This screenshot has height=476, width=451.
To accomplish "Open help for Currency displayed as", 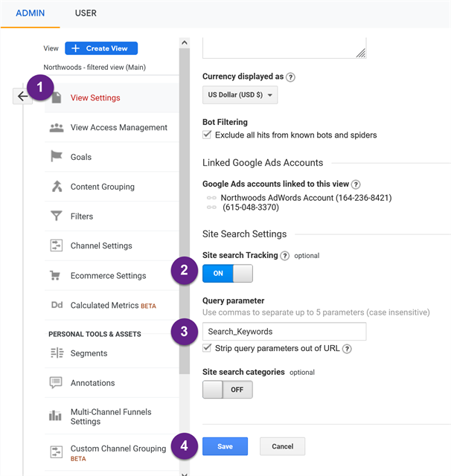I will pyautogui.click(x=290, y=77).
